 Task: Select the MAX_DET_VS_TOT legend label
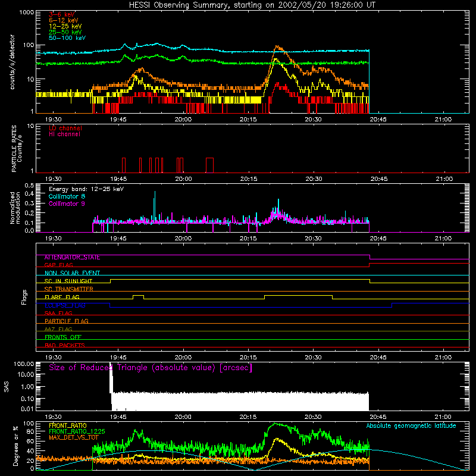point(74,437)
